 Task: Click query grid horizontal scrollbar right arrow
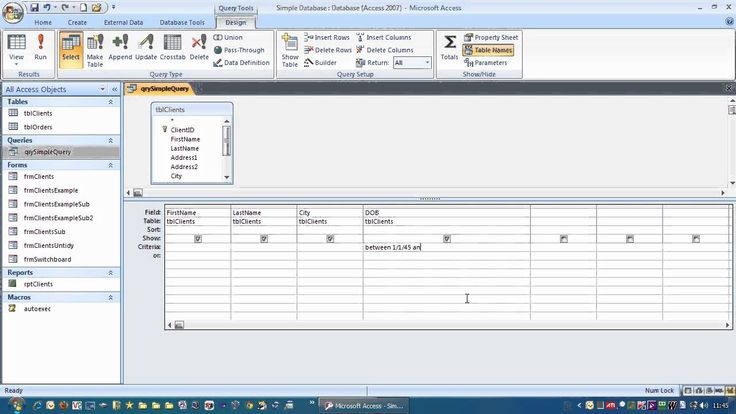click(x=728, y=325)
